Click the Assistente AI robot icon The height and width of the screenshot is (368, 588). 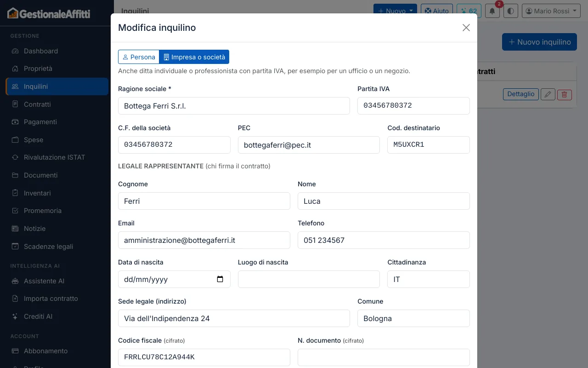click(x=15, y=281)
